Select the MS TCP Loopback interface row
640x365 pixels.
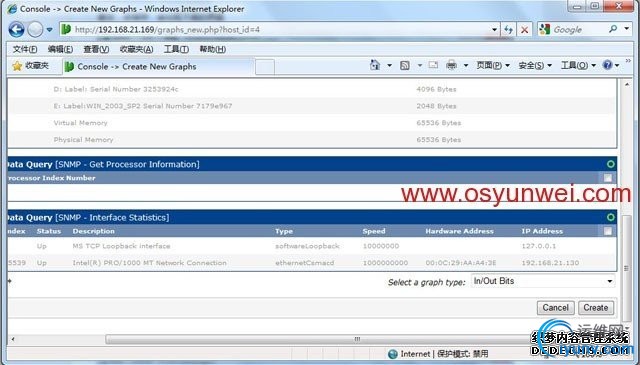[312, 246]
